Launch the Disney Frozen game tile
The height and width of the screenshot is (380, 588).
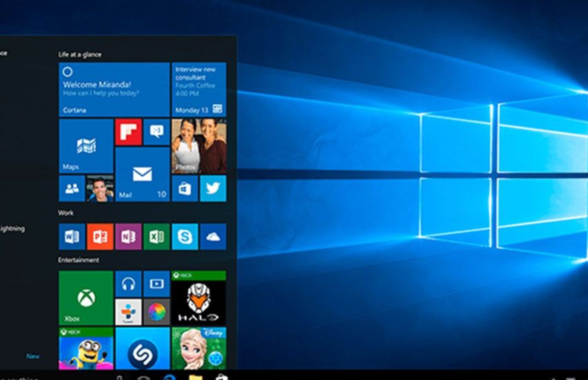(199, 348)
